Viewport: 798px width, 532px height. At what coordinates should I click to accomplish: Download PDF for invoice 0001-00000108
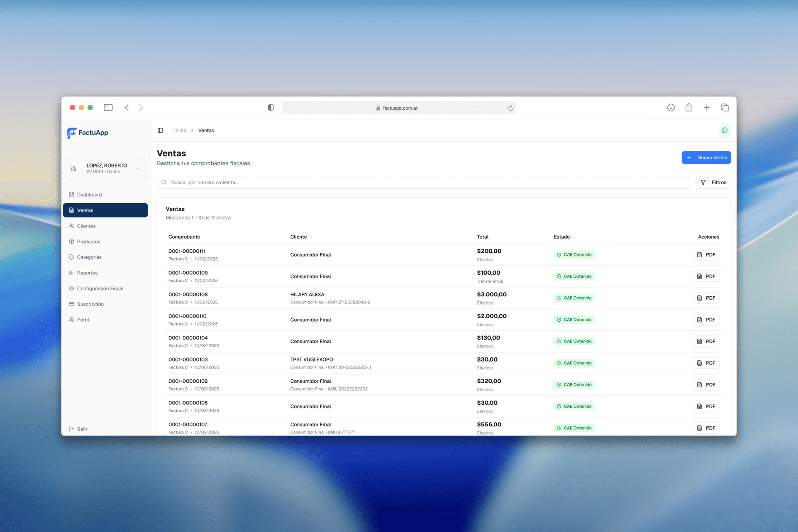706,298
